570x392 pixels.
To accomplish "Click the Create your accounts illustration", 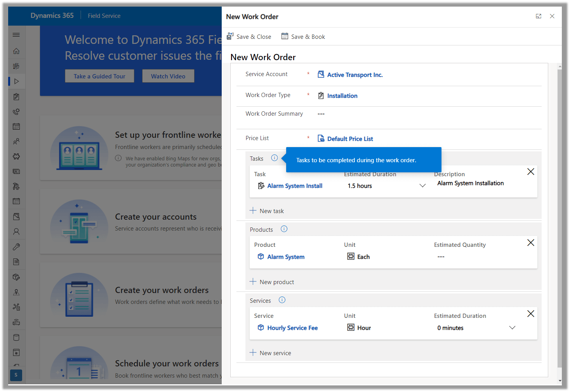I will click(x=79, y=222).
